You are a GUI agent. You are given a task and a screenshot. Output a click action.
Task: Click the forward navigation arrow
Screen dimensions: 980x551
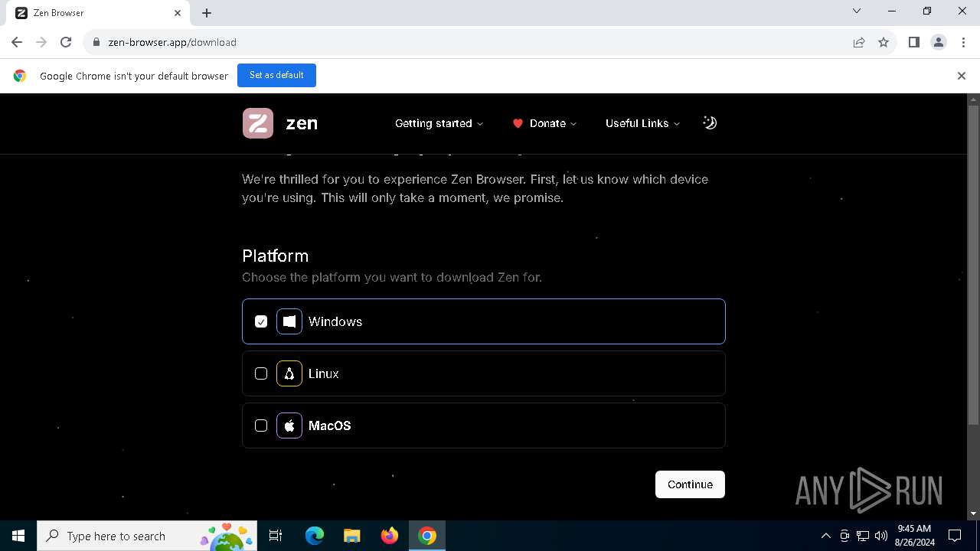(41, 42)
